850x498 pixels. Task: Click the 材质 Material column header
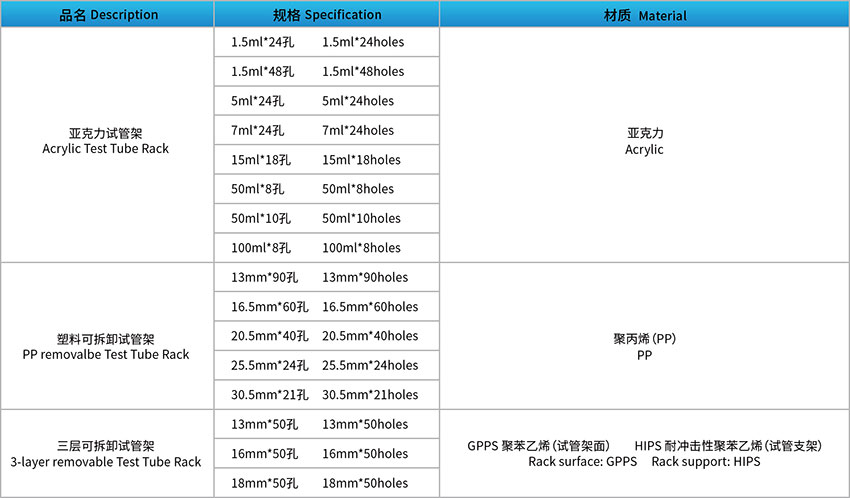[644, 15]
